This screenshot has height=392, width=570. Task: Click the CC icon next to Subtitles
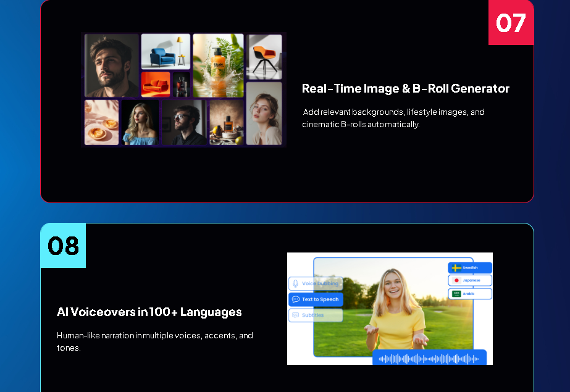[x=295, y=315]
